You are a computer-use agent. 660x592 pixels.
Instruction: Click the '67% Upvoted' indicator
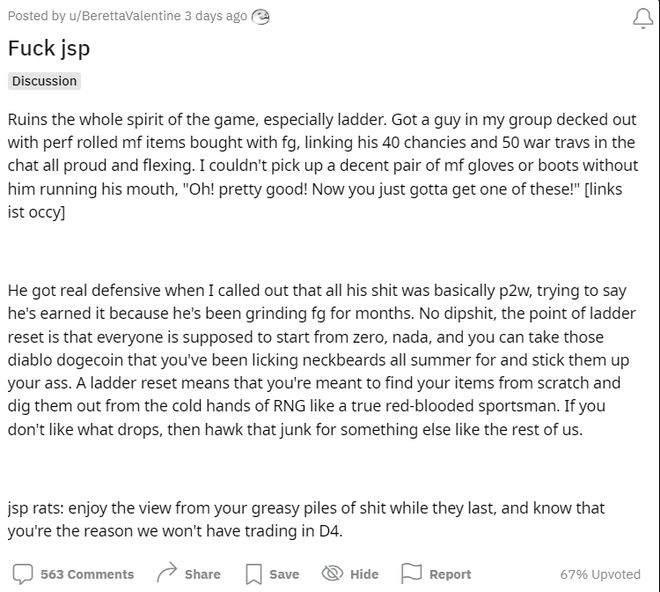600,574
